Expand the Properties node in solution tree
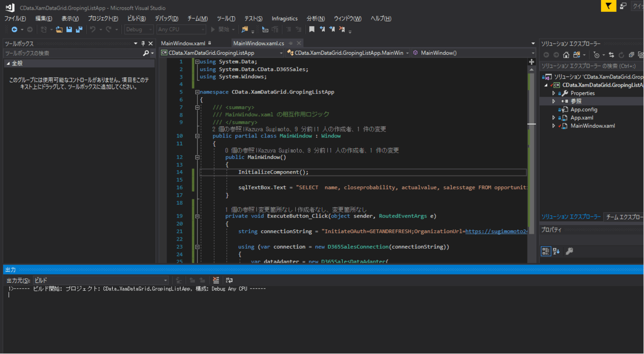 [x=553, y=93]
